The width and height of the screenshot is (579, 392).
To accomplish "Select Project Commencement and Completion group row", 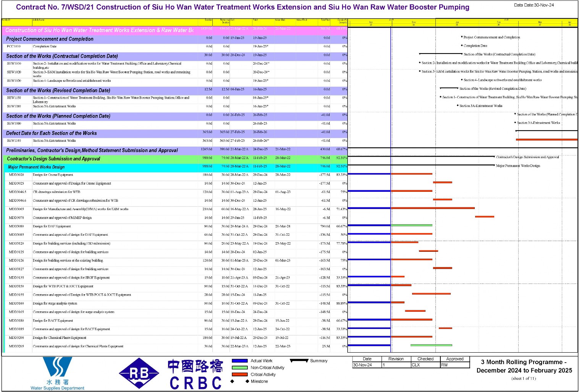I will (175, 39).
